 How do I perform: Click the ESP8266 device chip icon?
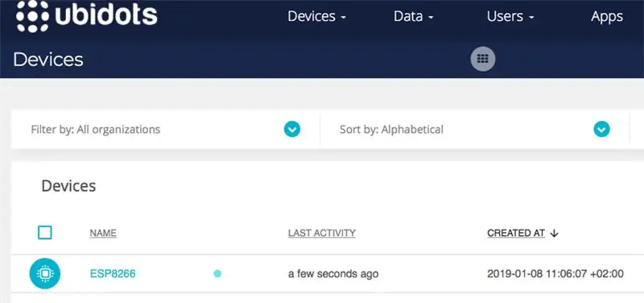45,273
